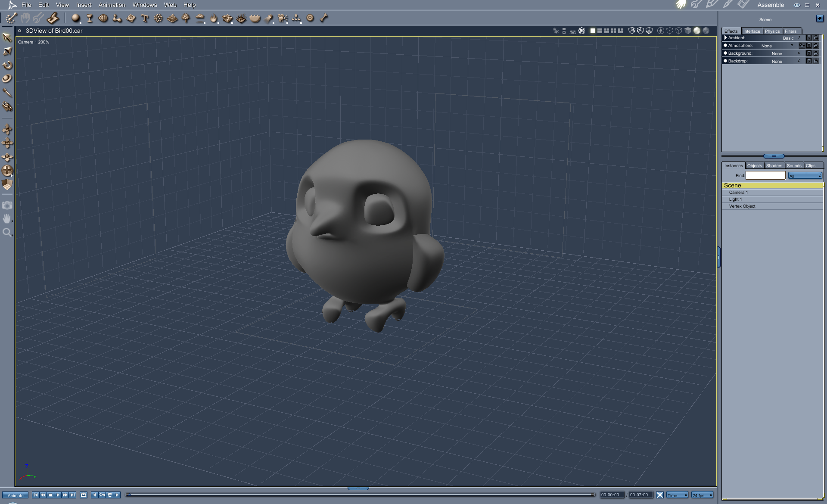Add a Terrain object from the toolbar
This screenshot has height=504, width=827.
(172, 18)
